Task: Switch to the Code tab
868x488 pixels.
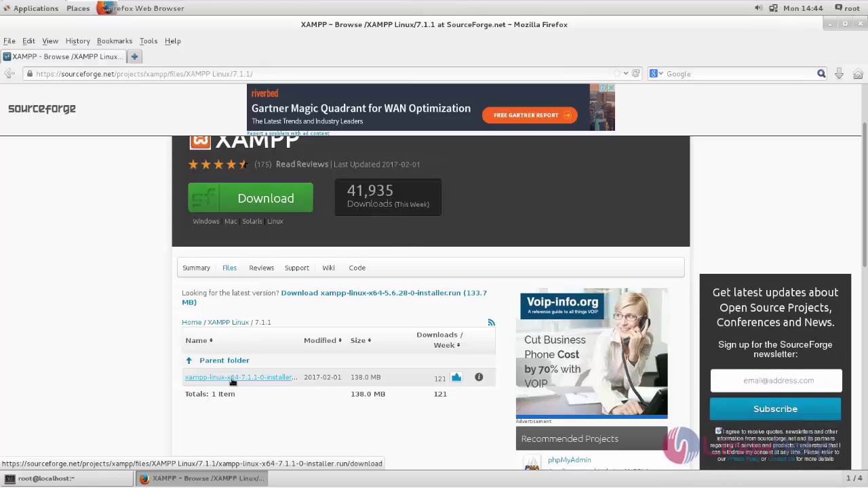Action: tap(357, 268)
